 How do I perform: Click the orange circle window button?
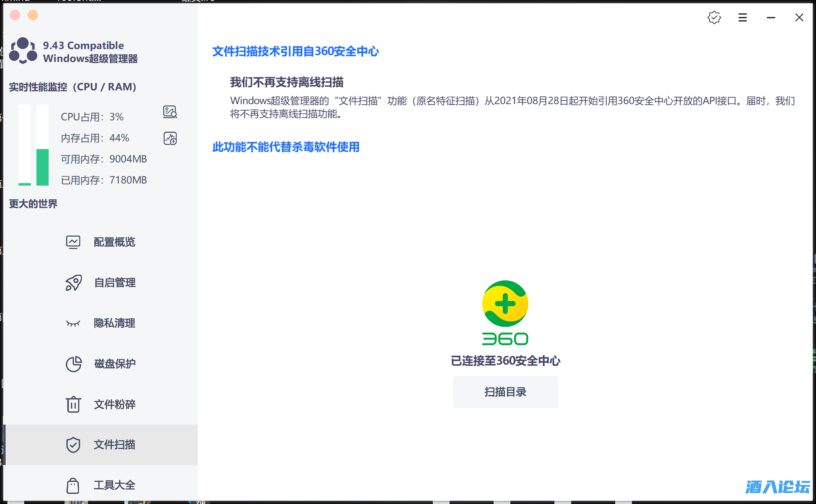tap(33, 15)
